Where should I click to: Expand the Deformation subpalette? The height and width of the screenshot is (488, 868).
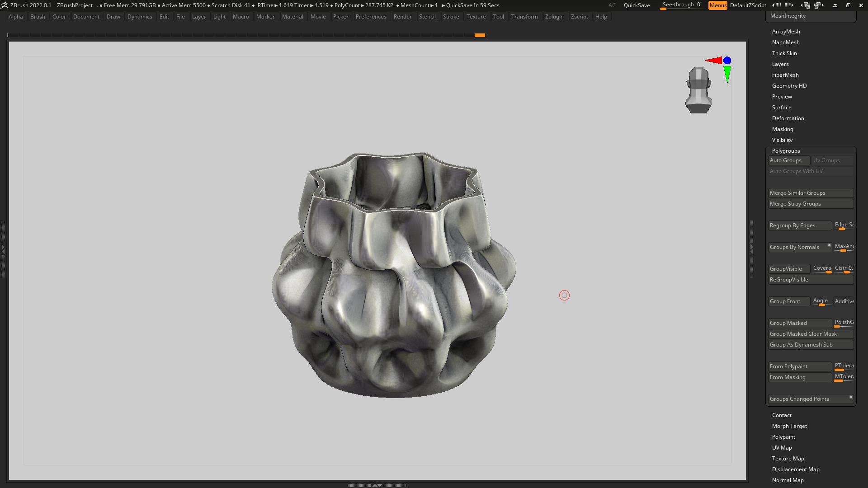coord(788,118)
